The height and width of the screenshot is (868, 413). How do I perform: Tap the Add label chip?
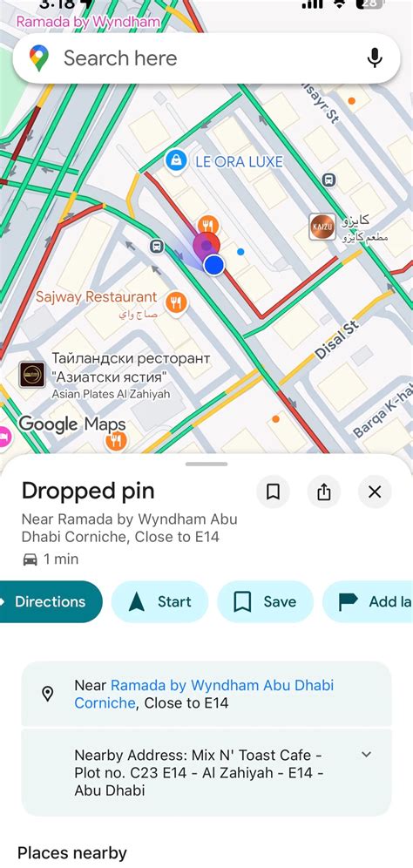[369, 601]
